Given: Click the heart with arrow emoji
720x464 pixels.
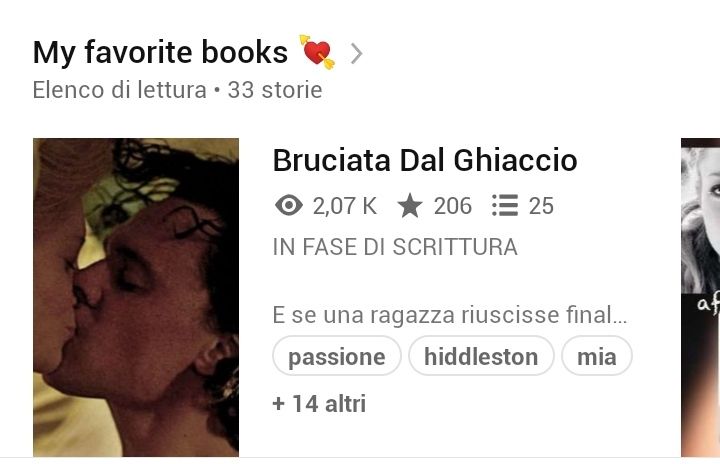Looking at the screenshot, I should [x=317, y=52].
